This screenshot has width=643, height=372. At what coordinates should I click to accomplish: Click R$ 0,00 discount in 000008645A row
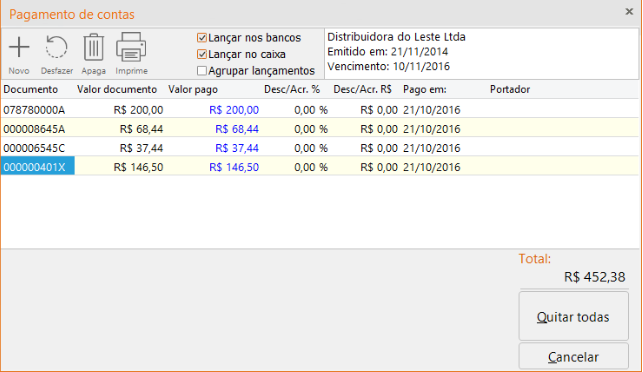(x=379, y=129)
